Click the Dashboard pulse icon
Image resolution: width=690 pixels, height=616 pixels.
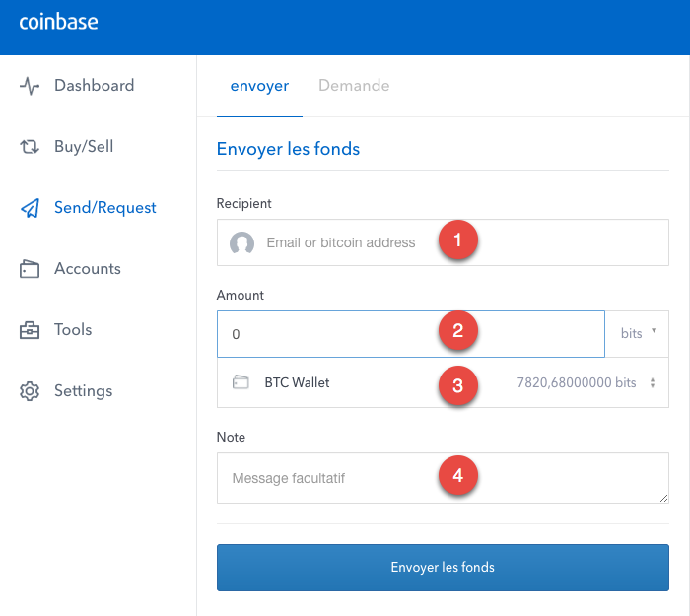(30, 86)
